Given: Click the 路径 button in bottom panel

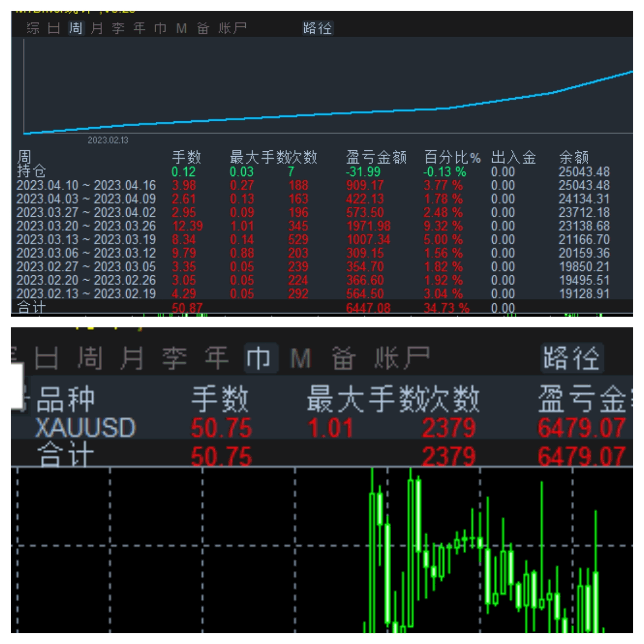Looking at the screenshot, I should coord(571,358).
